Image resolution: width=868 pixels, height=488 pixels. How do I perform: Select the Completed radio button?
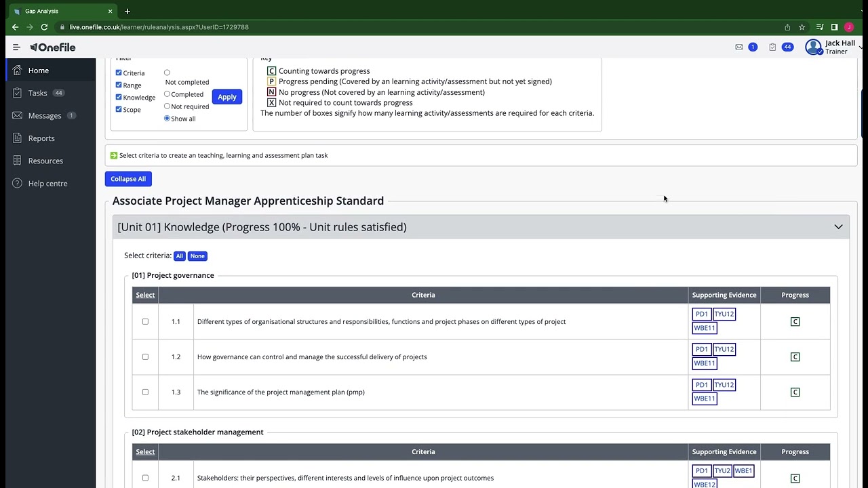coord(167,94)
